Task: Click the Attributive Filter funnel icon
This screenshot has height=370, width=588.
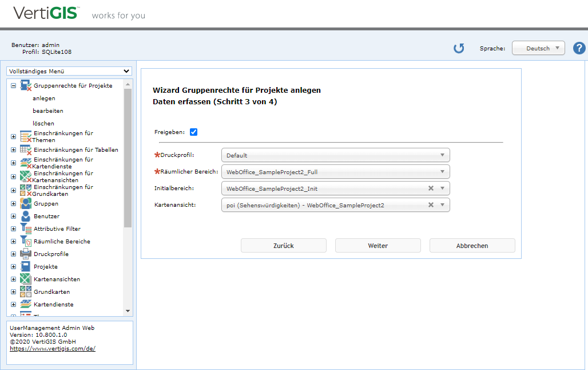Action: tap(25, 229)
